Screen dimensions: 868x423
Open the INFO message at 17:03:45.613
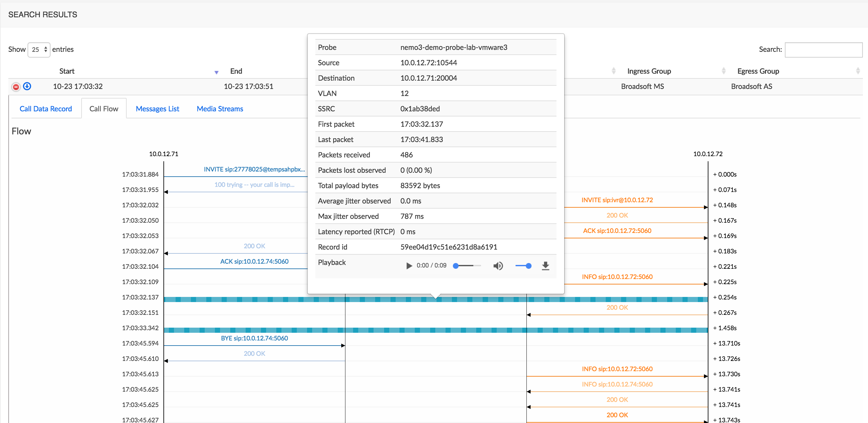617,369
